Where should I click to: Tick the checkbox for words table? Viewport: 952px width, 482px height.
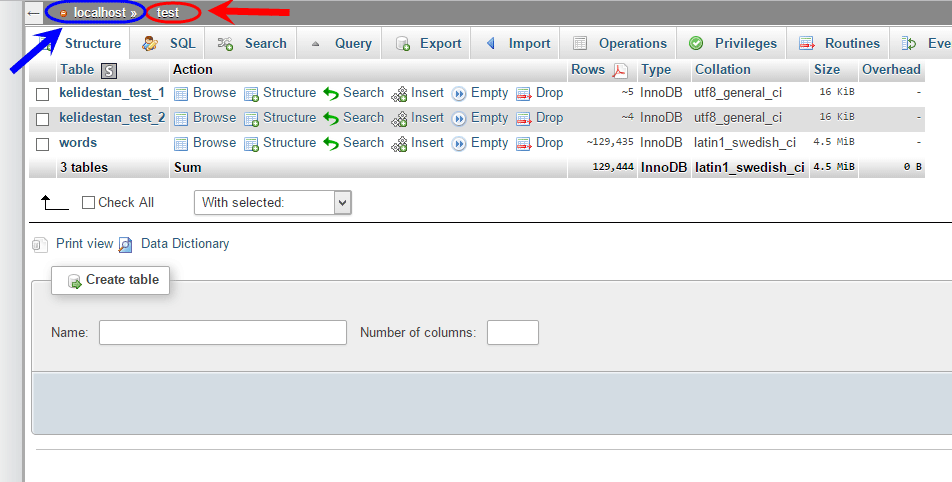(x=42, y=144)
